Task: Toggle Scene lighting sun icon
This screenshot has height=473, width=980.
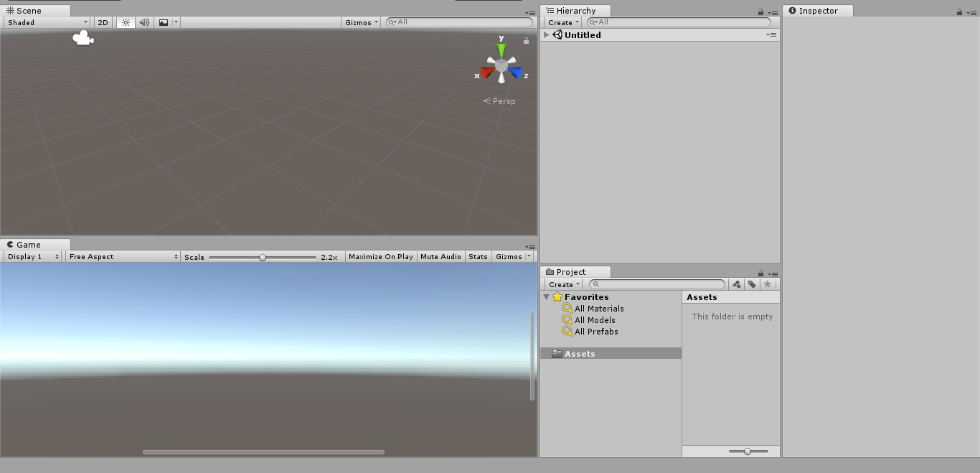Action: (x=126, y=22)
